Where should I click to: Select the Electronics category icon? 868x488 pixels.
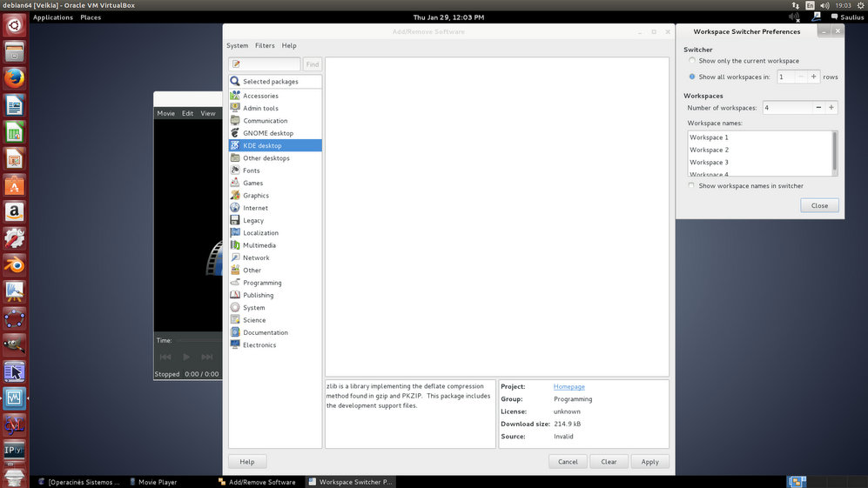pyautogui.click(x=235, y=345)
